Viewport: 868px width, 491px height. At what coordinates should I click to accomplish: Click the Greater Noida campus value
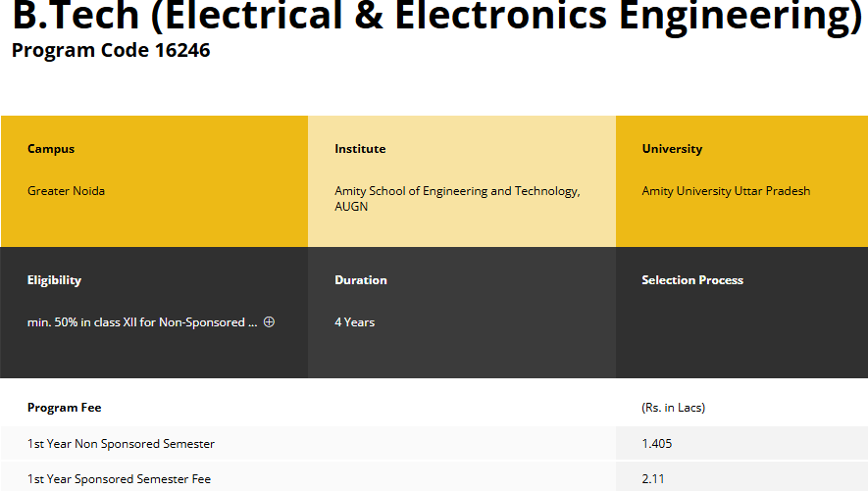66,191
